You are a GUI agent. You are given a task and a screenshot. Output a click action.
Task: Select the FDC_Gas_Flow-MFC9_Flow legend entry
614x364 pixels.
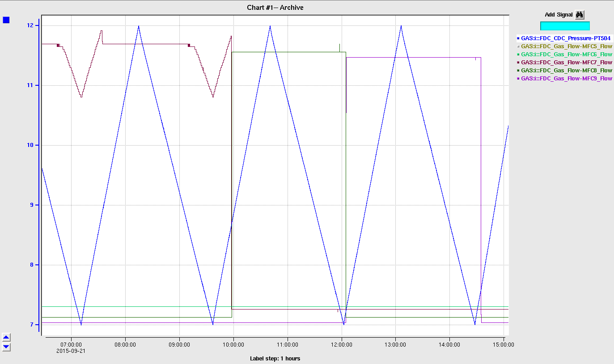point(564,79)
